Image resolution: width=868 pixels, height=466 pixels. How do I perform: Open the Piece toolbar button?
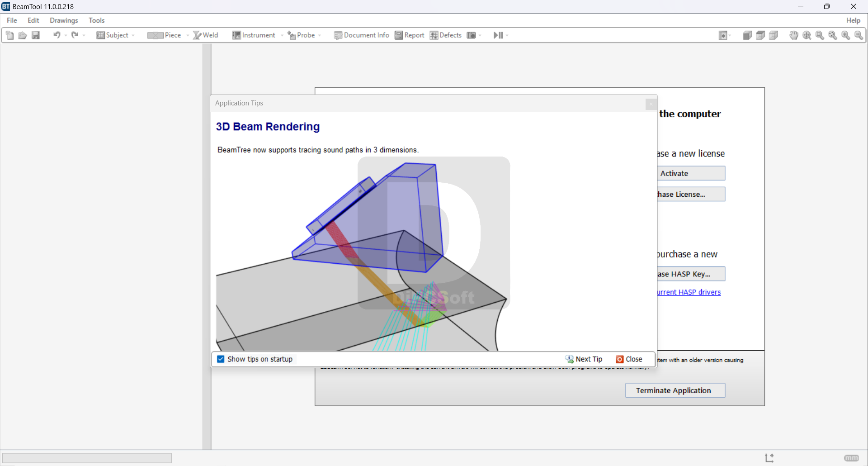[164, 35]
